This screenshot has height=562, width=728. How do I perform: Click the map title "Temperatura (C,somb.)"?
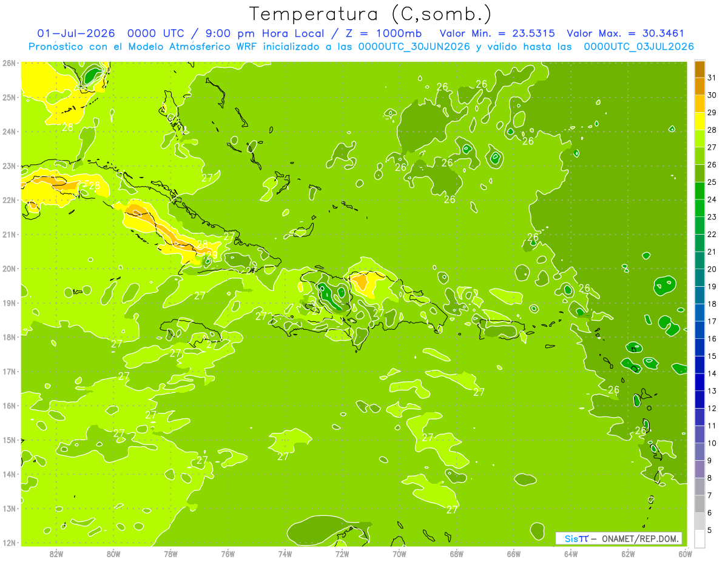(x=371, y=13)
